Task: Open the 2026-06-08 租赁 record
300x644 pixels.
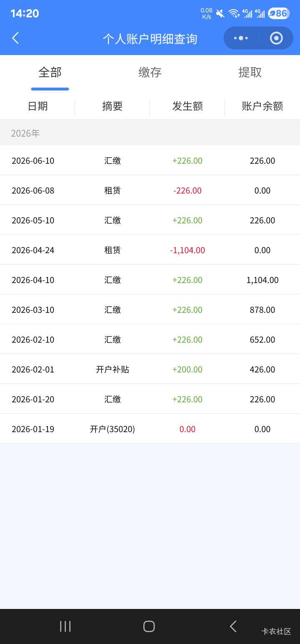Action: (x=150, y=190)
